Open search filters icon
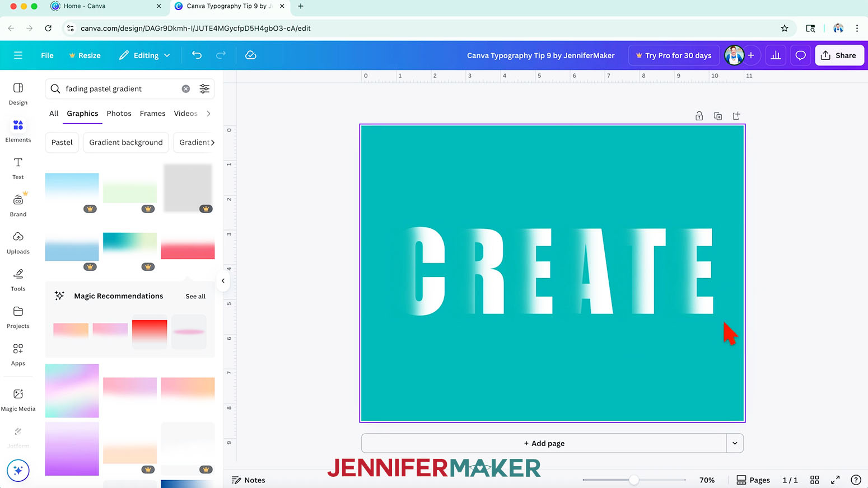The image size is (868, 488). click(x=204, y=89)
